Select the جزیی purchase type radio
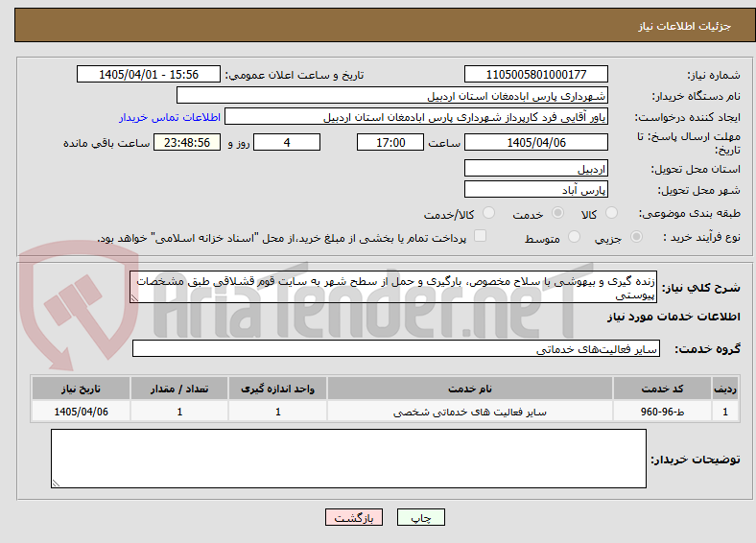This screenshot has height=543, width=756. click(636, 236)
